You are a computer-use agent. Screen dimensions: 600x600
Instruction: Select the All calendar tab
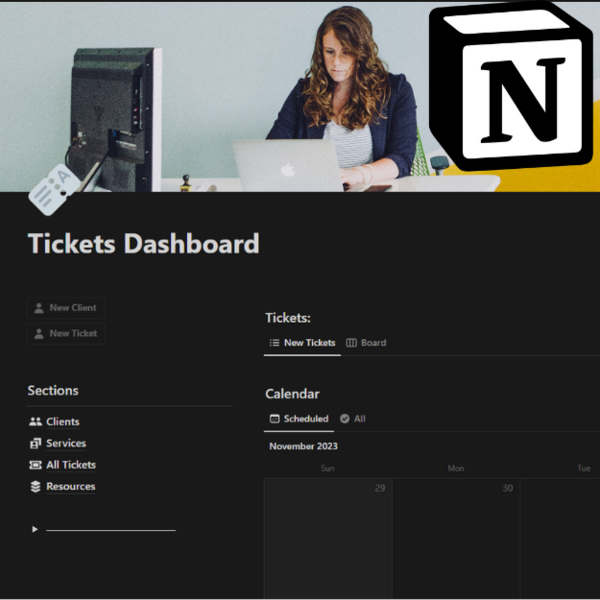tap(353, 419)
